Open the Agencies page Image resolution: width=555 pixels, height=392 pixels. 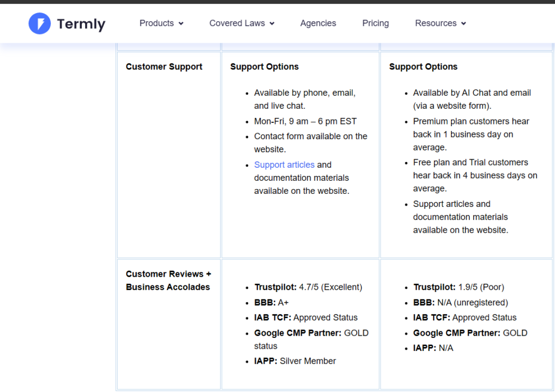tap(318, 23)
